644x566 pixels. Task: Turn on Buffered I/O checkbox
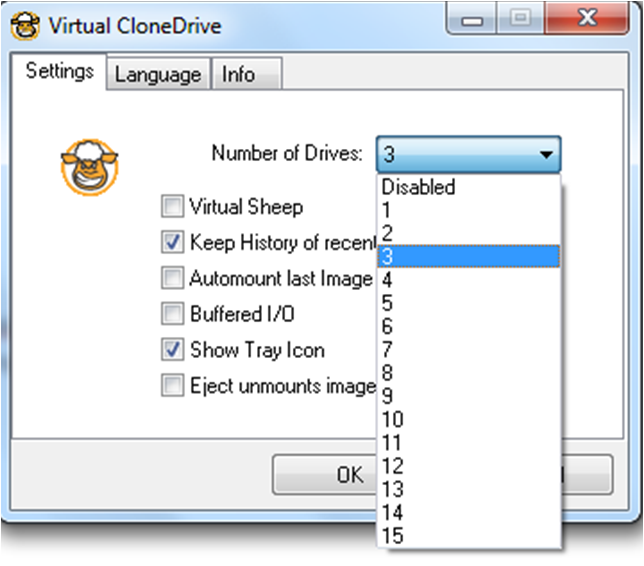(x=172, y=314)
